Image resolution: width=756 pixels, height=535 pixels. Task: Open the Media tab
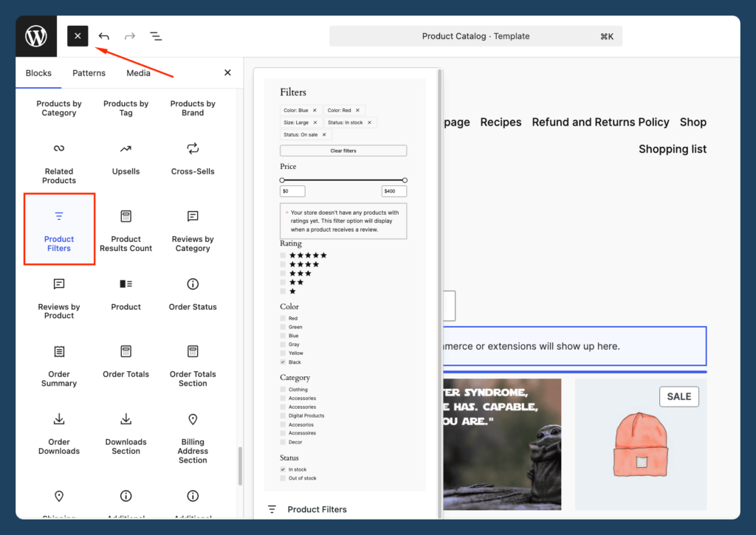(138, 73)
